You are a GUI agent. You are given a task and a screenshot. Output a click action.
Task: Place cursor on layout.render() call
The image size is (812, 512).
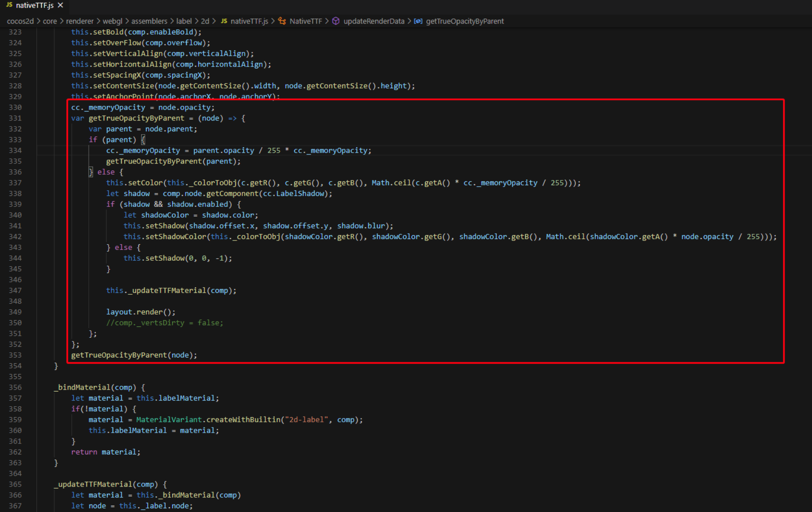(x=141, y=312)
